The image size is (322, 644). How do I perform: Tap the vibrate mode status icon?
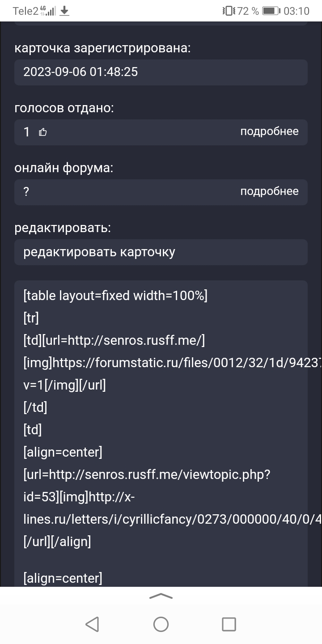(229, 11)
